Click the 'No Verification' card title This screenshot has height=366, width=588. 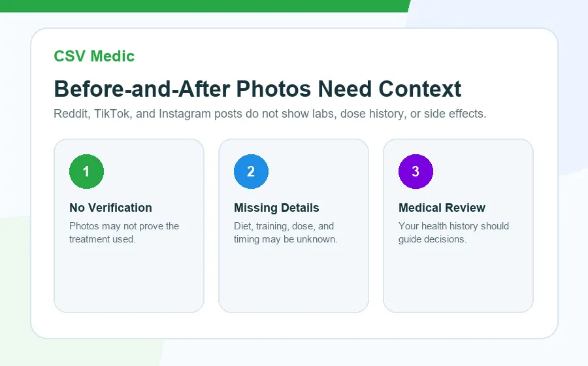pyautogui.click(x=110, y=207)
